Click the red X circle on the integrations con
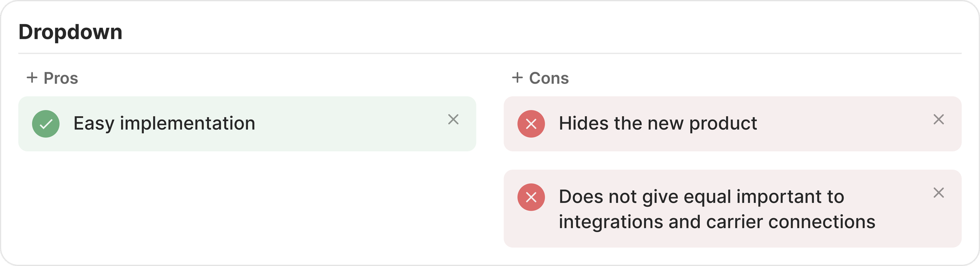 [x=531, y=197]
